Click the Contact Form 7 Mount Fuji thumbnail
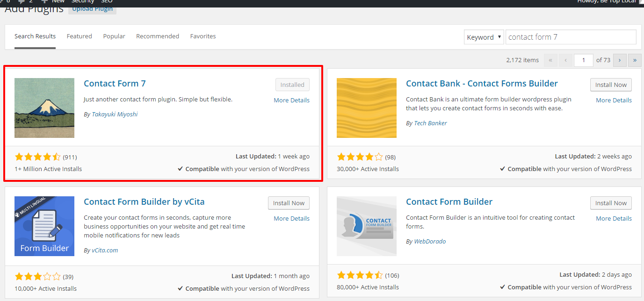644x301 pixels. [x=44, y=108]
